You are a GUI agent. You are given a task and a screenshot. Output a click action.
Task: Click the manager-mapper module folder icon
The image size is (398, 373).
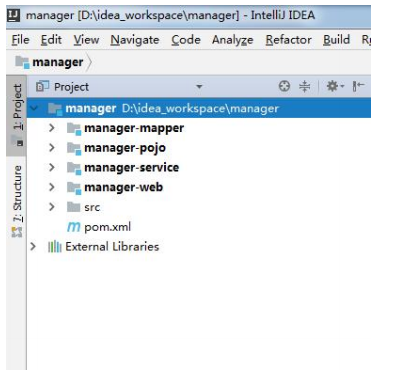(x=74, y=129)
